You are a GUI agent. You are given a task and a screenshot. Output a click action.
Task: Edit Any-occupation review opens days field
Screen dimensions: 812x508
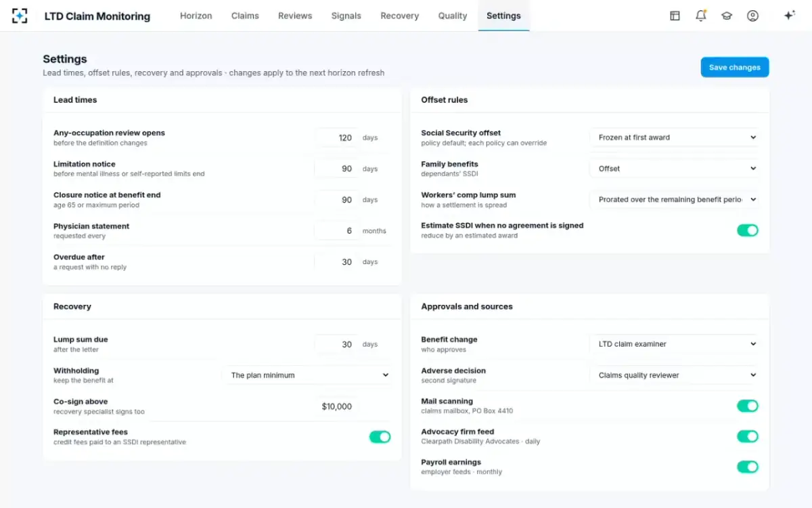tap(337, 137)
